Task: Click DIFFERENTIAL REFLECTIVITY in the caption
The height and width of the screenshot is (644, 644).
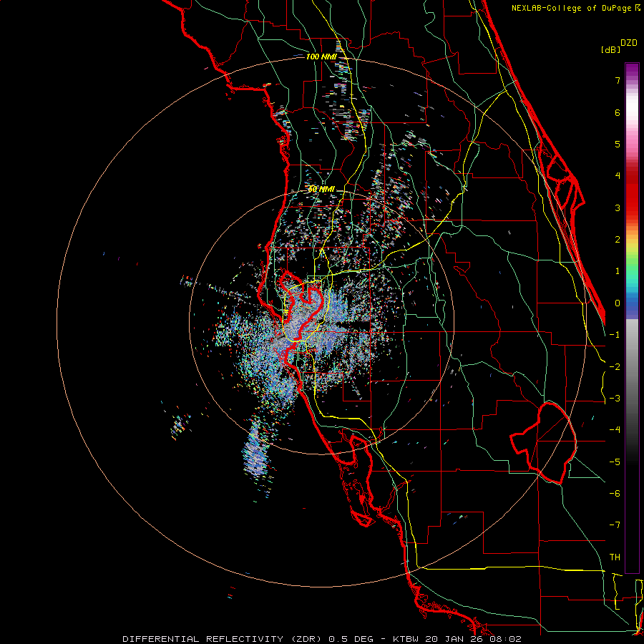Action: point(203,639)
